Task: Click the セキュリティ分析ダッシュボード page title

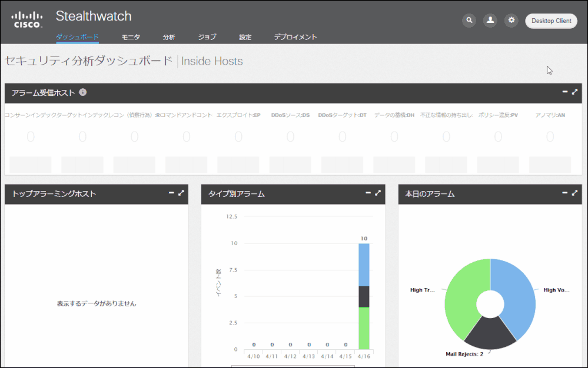Action: click(88, 61)
